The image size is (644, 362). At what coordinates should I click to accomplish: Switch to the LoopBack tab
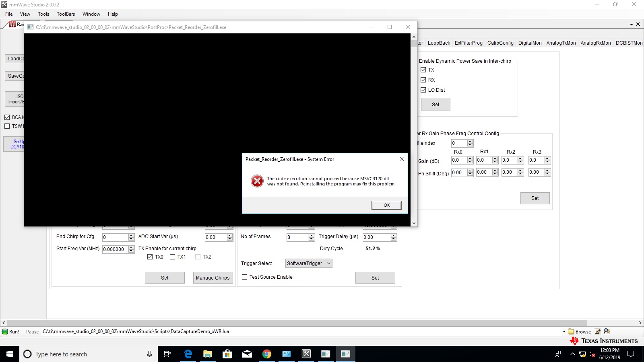(x=439, y=43)
